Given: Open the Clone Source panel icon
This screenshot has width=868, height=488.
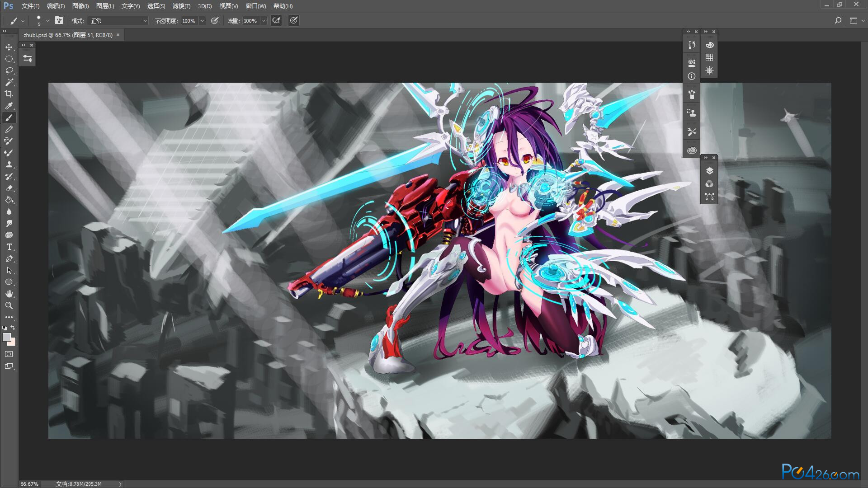Looking at the screenshot, I should click(692, 113).
